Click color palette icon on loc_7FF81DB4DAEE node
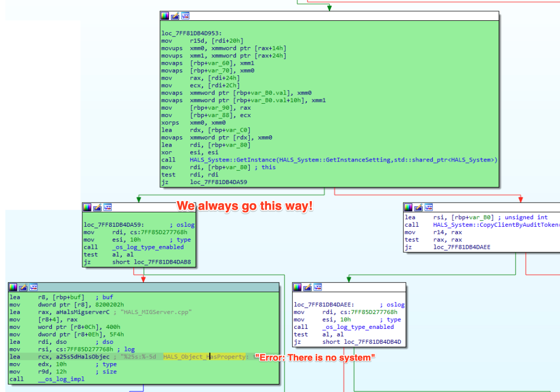Viewport: 560px width, 392px height. tap(297, 288)
